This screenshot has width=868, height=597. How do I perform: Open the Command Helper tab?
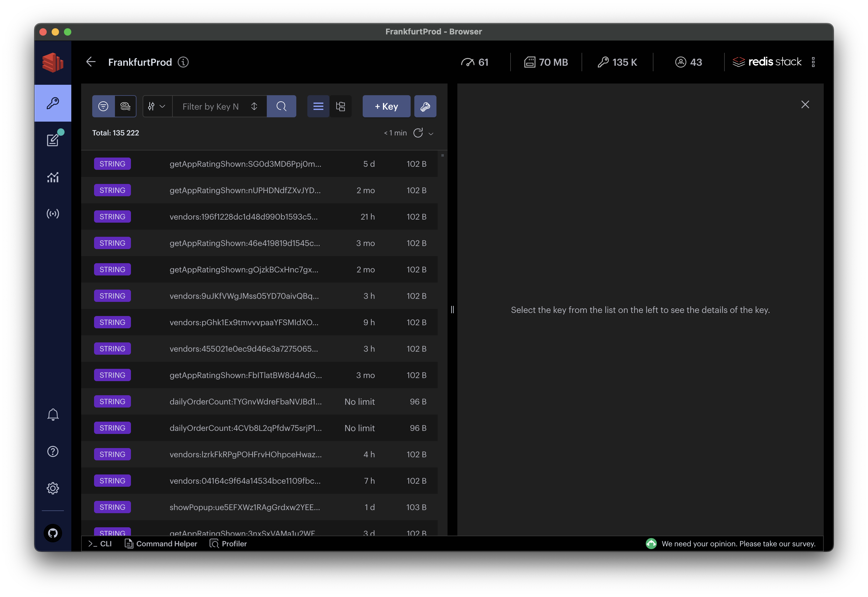[x=161, y=544]
